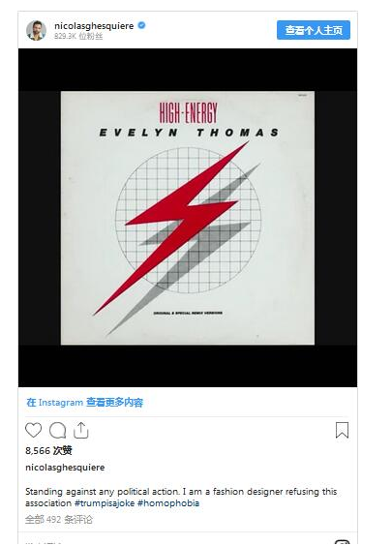Click the HIGH-ENERGY title on the album image
The height and width of the screenshot is (546, 392).
[188, 112]
